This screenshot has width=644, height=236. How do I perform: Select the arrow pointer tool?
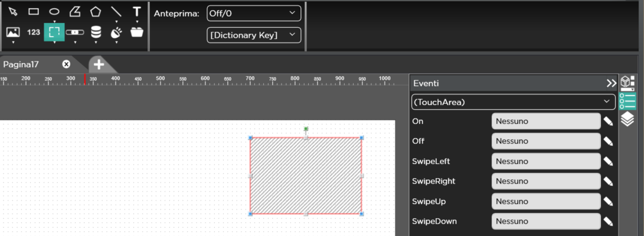click(13, 11)
